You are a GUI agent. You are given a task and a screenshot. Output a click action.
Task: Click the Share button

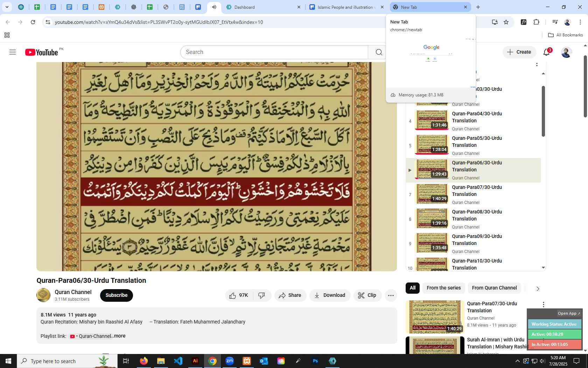tap(290, 295)
